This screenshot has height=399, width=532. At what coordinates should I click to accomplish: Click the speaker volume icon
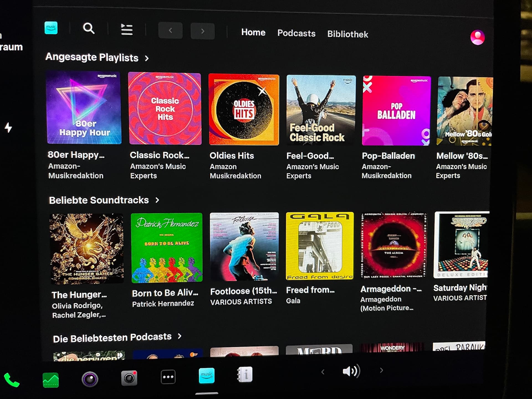pos(351,371)
